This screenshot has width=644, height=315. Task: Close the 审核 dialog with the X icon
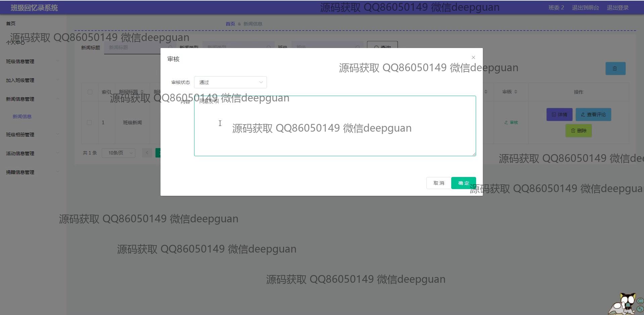click(x=473, y=57)
